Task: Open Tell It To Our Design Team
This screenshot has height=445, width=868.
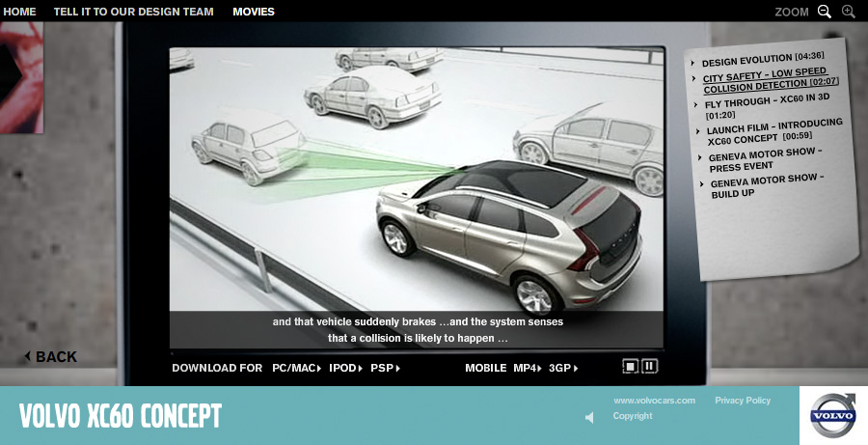Action: click(133, 12)
